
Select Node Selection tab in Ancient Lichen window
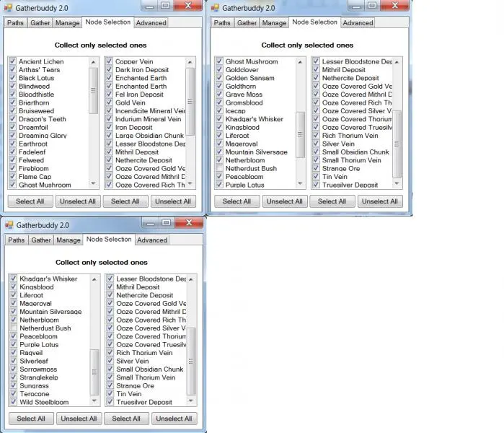(x=107, y=22)
